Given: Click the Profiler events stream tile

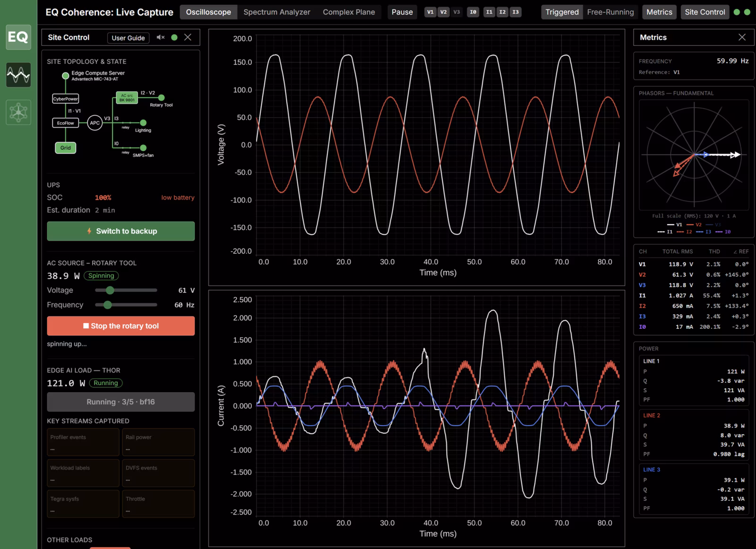Looking at the screenshot, I should pos(83,442).
